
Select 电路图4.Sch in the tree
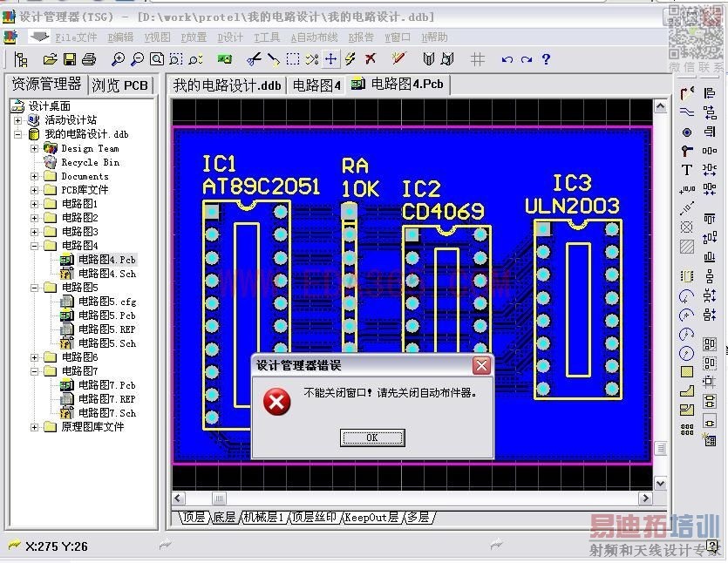click(x=107, y=274)
